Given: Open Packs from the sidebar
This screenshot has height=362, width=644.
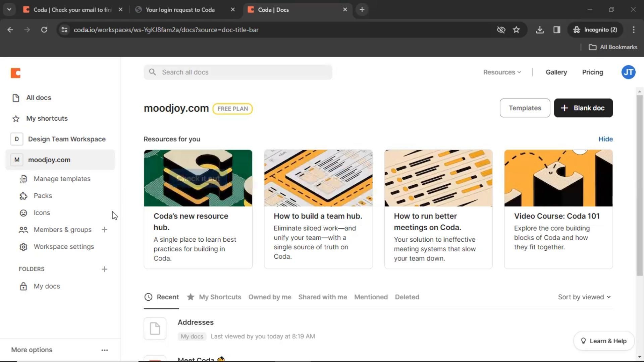Looking at the screenshot, I should click(x=43, y=196).
